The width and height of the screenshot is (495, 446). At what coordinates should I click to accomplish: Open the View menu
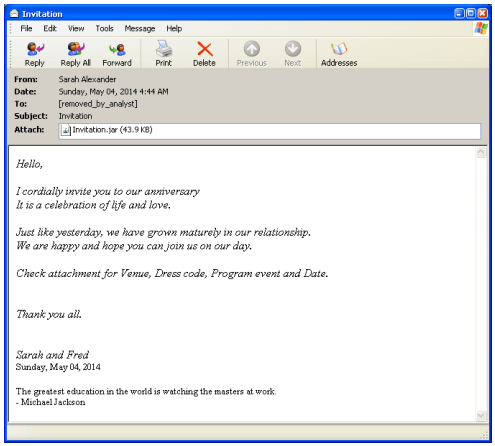76,29
